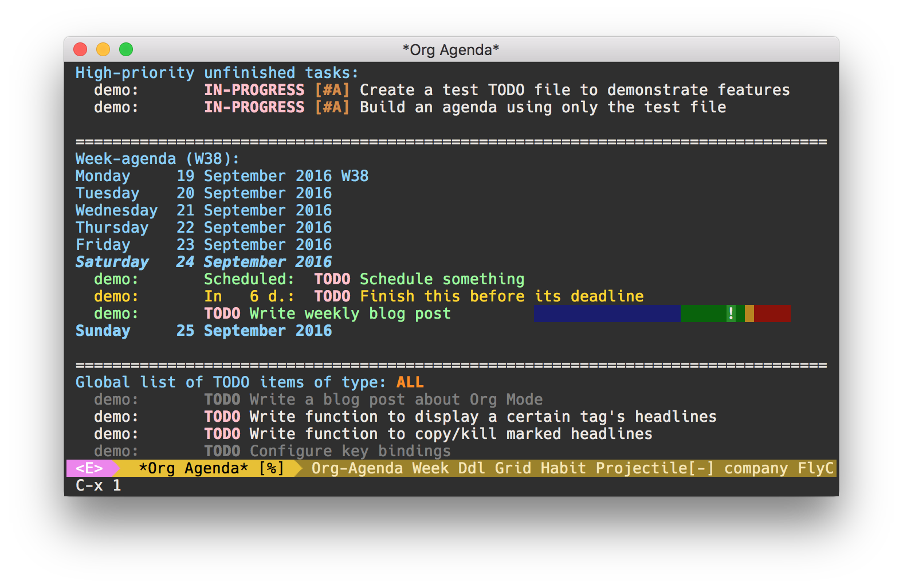Toggle IN-PROGRESS state on Create test TODO file
Viewport: 903px width, 588px height.
pyautogui.click(x=254, y=90)
